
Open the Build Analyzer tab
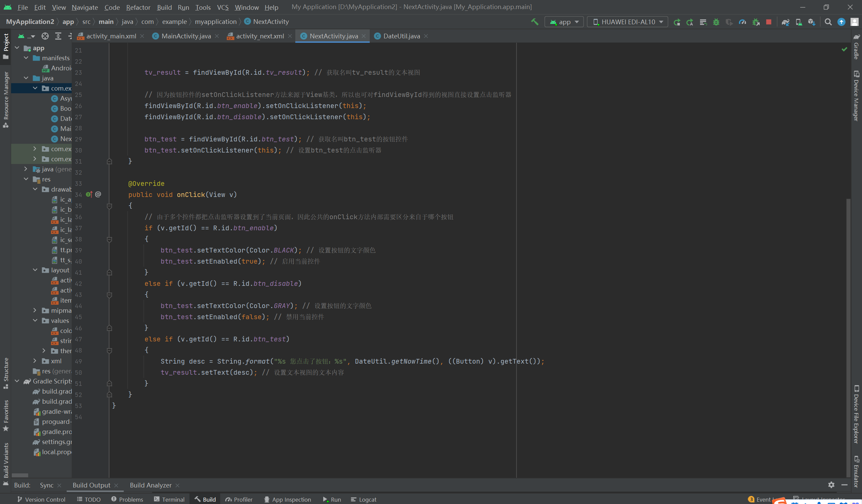pyautogui.click(x=151, y=485)
